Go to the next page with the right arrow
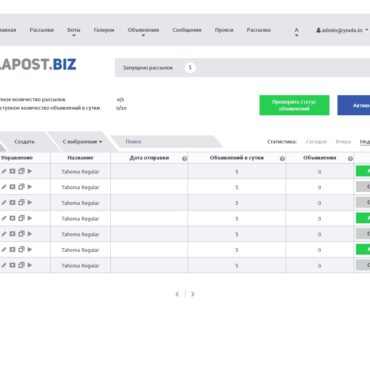 193,294
